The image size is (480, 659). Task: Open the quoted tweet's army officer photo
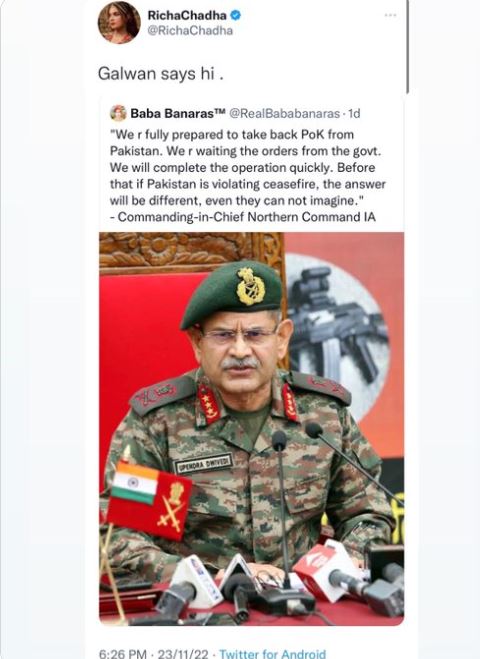pyautogui.click(x=251, y=429)
